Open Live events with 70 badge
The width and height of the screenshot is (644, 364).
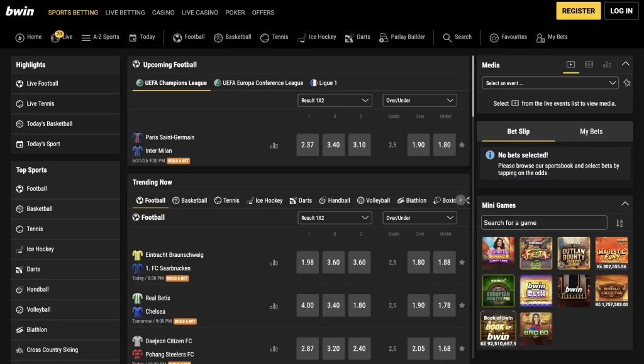click(62, 37)
